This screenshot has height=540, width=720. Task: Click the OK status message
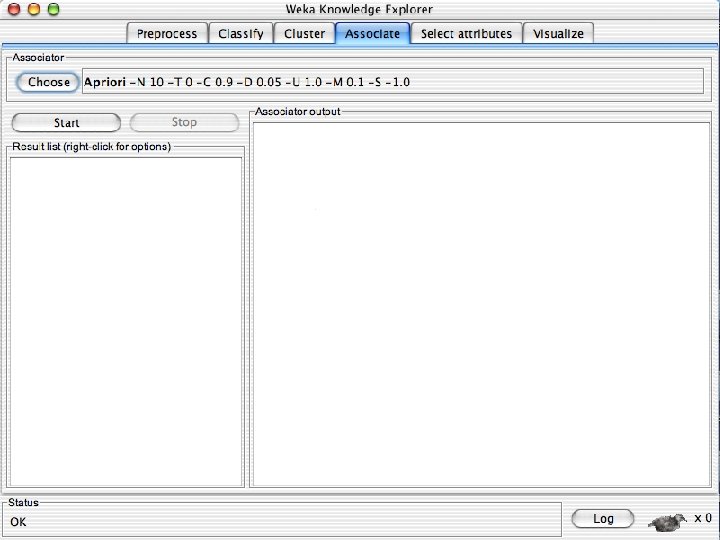[x=18, y=522]
